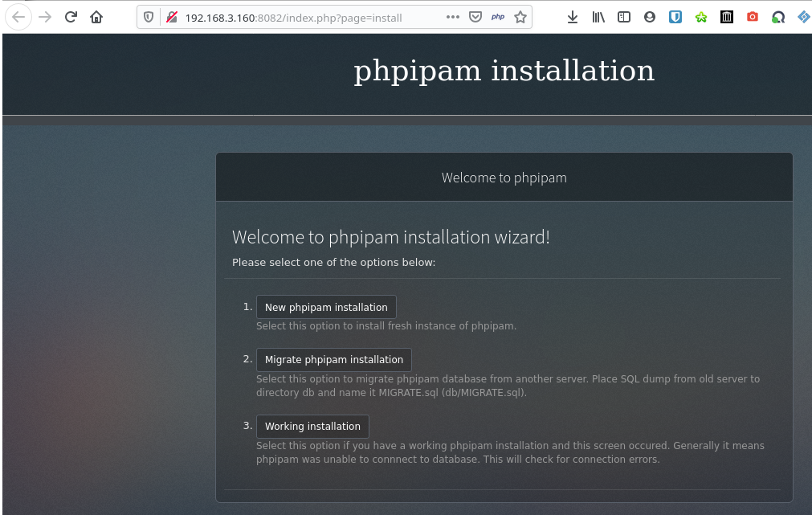Click inside the address bar
Screen dimensions: 812x515
tap(305, 16)
